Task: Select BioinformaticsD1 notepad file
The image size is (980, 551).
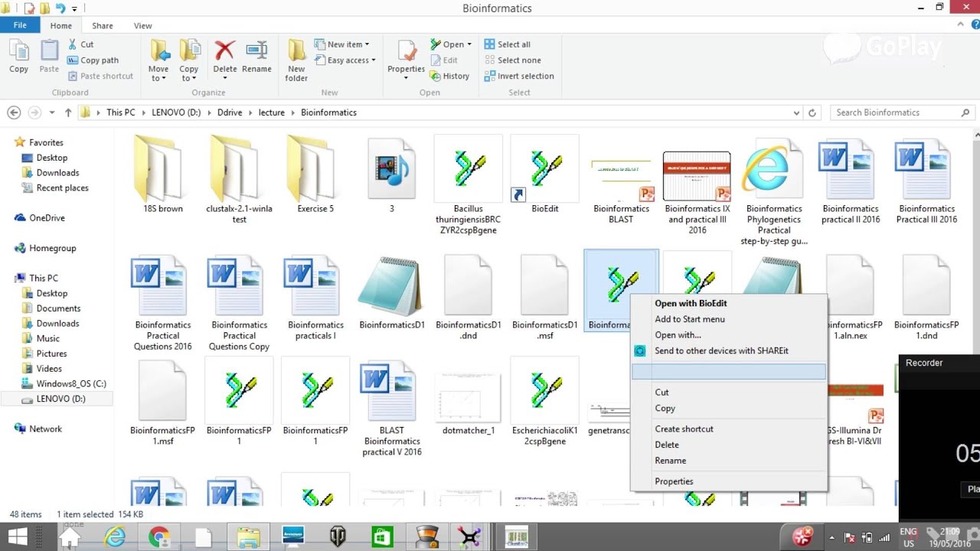Action: (x=392, y=292)
